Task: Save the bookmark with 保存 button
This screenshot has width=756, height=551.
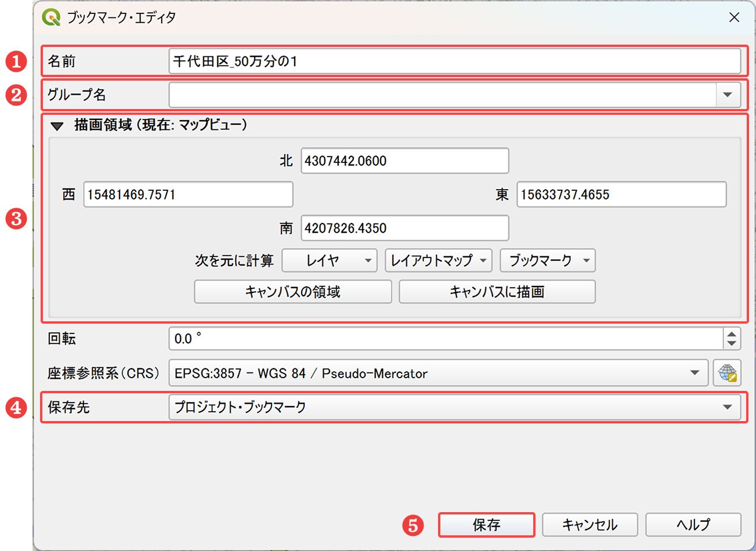Action: click(486, 525)
